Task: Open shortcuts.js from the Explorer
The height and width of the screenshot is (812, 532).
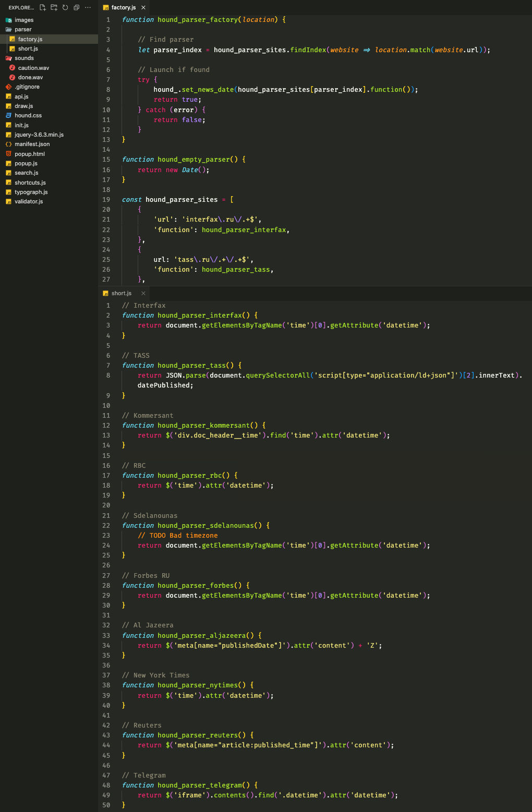Action: tap(49, 183)
